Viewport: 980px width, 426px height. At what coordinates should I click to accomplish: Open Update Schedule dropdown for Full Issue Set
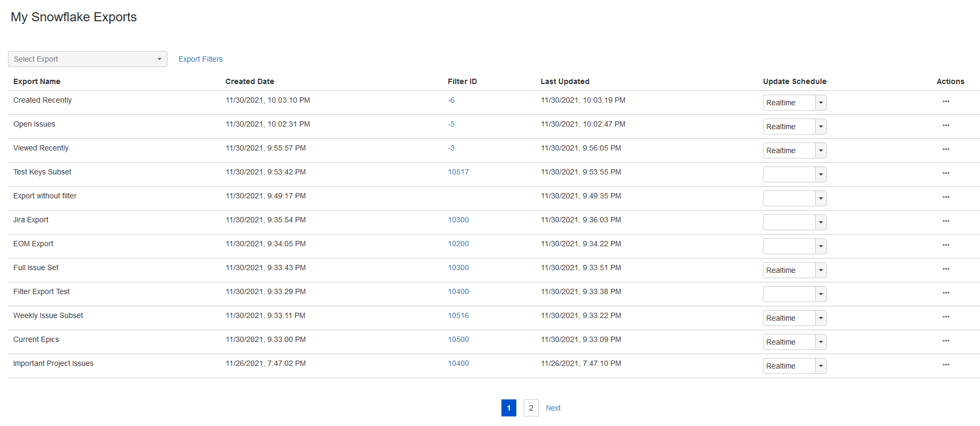pyautogui.click(x=794, y=270)
